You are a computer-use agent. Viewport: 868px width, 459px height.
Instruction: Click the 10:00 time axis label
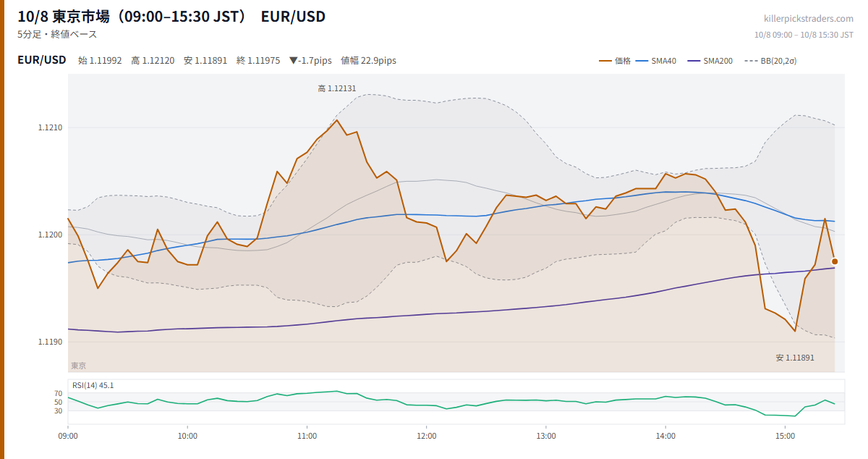coord(187,436)
